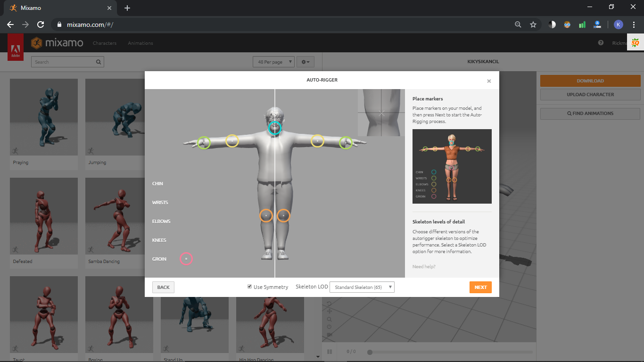This screenshot has width=644, height=362.
Task: Click the yellow elbow marker on the character's left arm
Action: coord(318,141)
